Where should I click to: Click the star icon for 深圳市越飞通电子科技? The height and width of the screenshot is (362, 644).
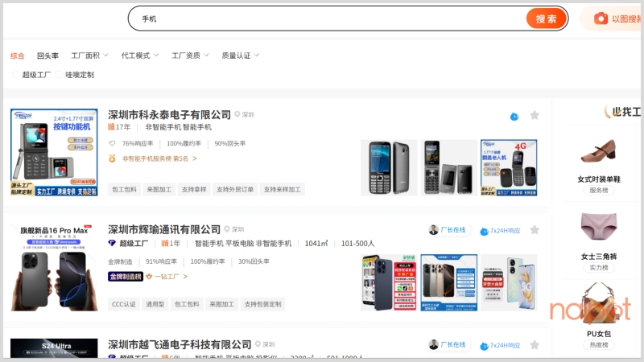coord(535,345)
